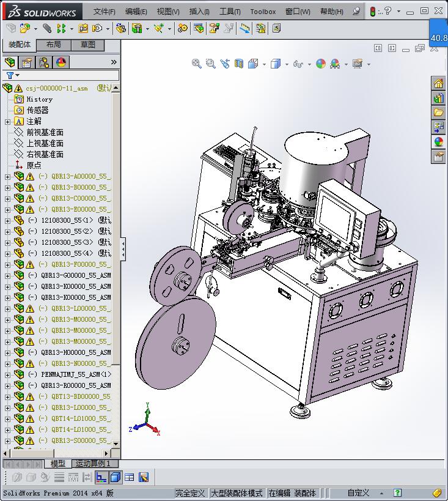Image resolution: width=448 pixels, height=501 pixels.
Task: Open the 工具 (Tools) menu
Action: coord(230,11)
